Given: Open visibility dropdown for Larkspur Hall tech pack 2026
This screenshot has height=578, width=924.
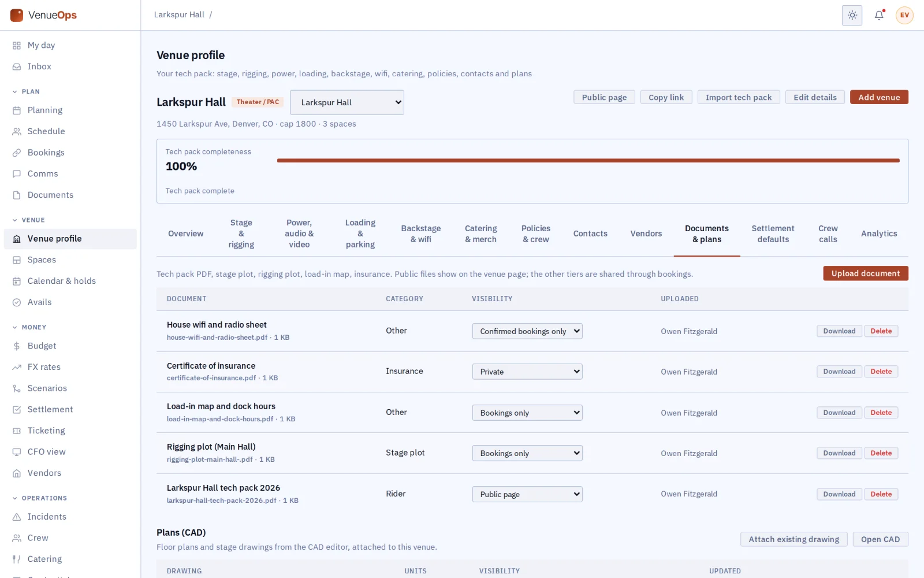Looking at the screenshot, I should click(x=527, y=494).
